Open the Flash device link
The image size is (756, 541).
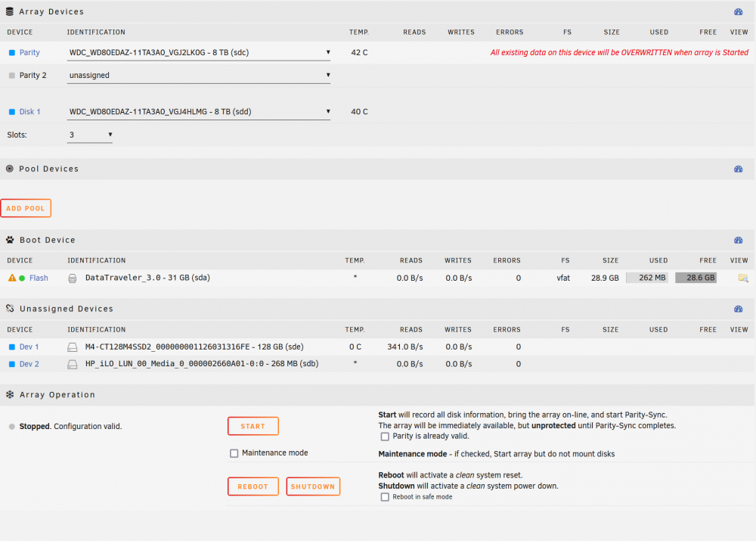pyautogui.click(x=39, y=278)
